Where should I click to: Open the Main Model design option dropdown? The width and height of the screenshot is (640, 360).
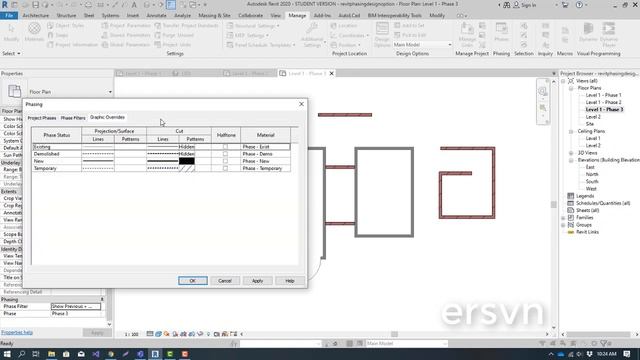click(449, 44)
